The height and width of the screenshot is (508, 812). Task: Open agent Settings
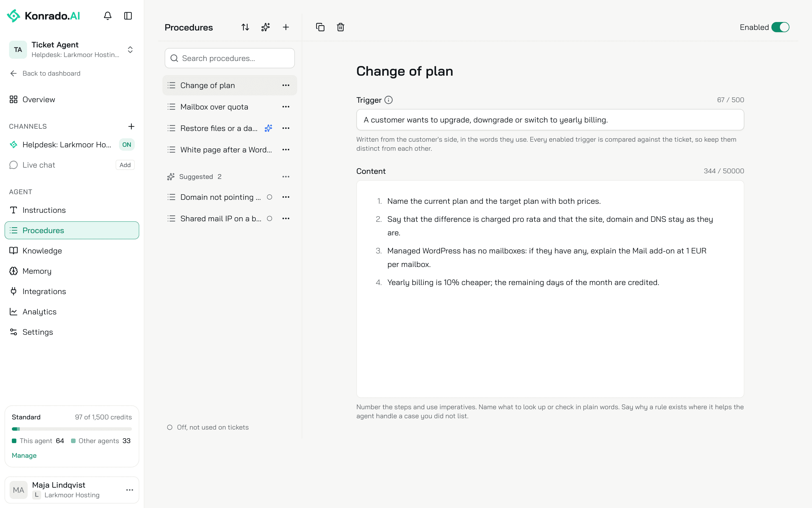pos(72,332)
